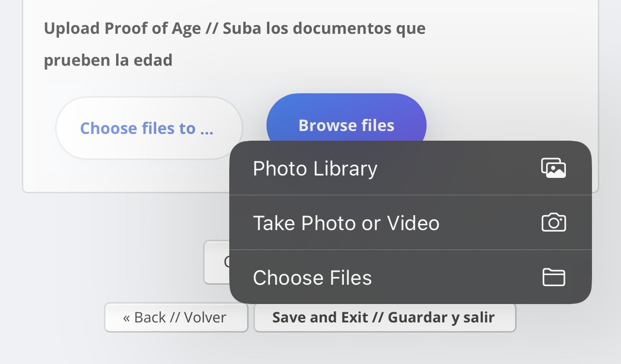Tap the 'Photo Library' label text

click(315, 169)
